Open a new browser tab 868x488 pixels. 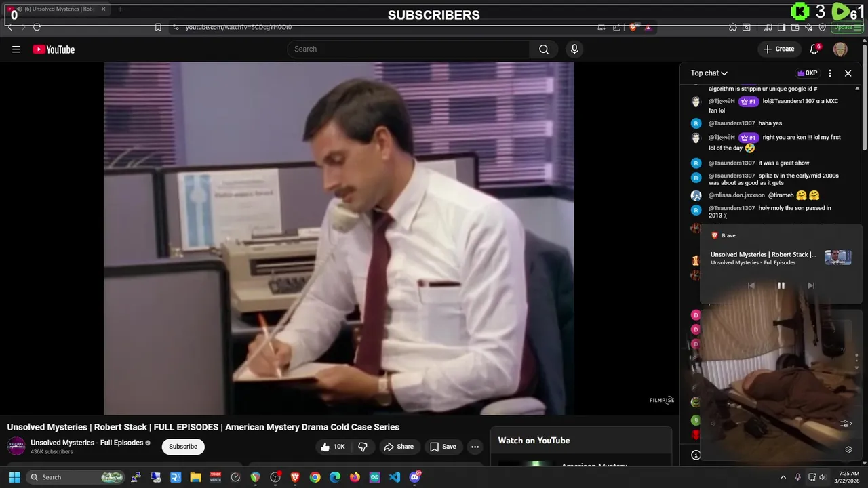(120, 9)
